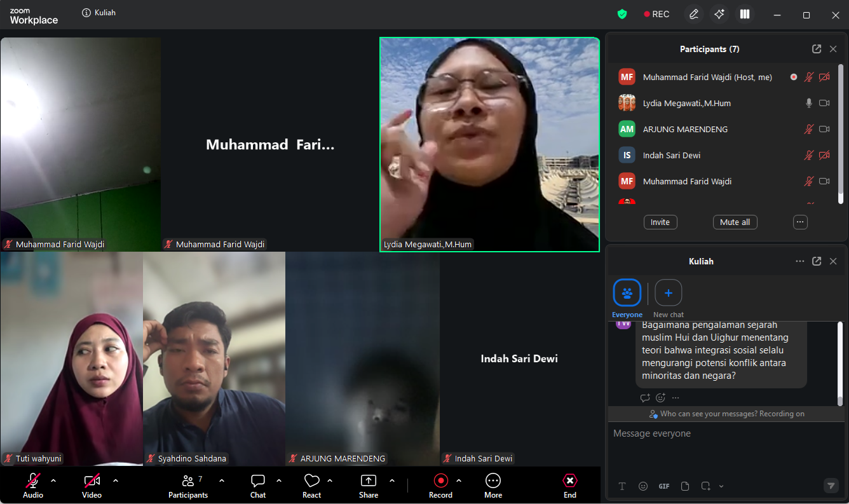This screenshot has width=849, height=504.
Task: Start Video in the meeting toolbar
Action: 92,486
